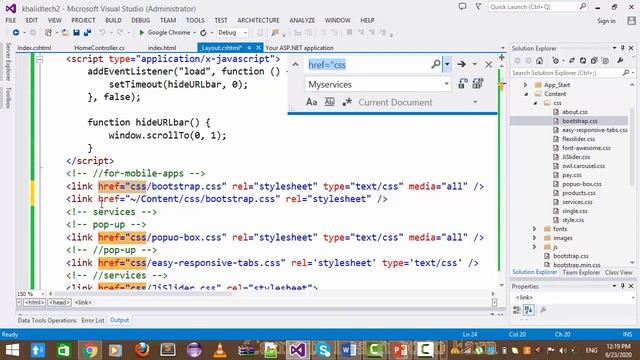Select style.css file
Viewport: 640px width, 360px height.
click(x=573, y=220)
